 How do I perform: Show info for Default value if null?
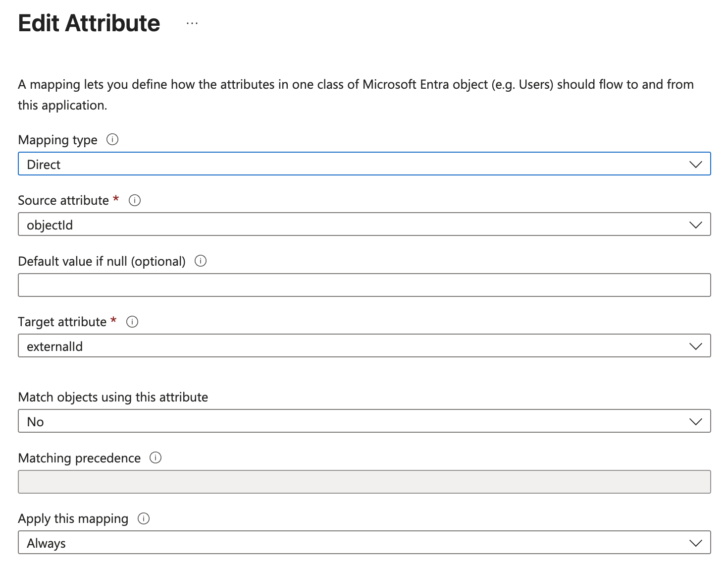click(x=201, y=261)
